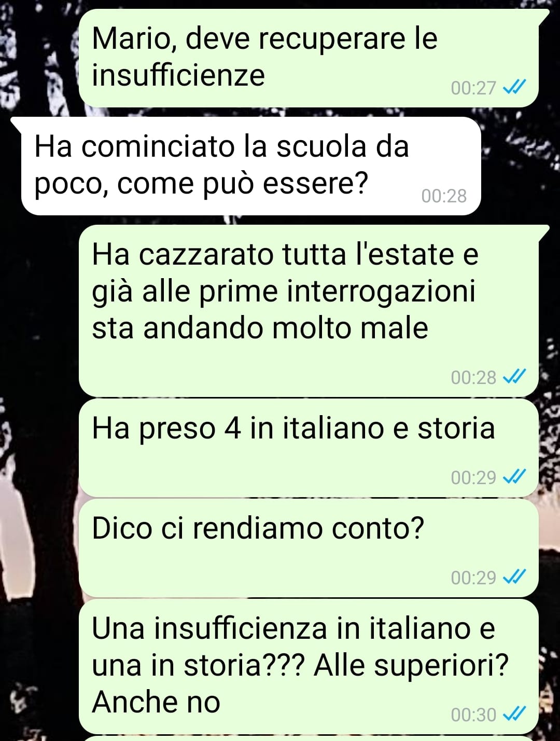Tap the bubble 'Ha preso 4 in italiano e storia'
The height and width of the screenshot is (741, 560).
click(309, 448)
